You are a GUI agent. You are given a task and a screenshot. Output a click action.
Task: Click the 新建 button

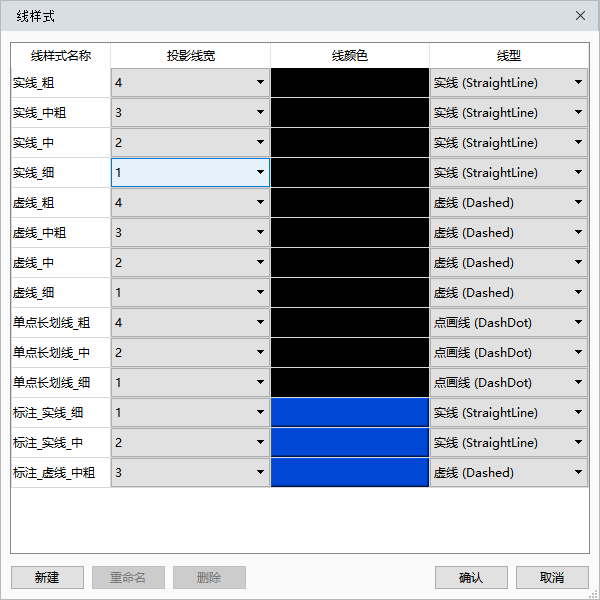47,577
